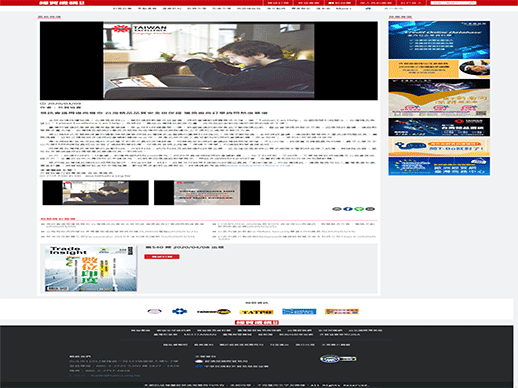Open the TATPD partner logo

pos(256,312)
